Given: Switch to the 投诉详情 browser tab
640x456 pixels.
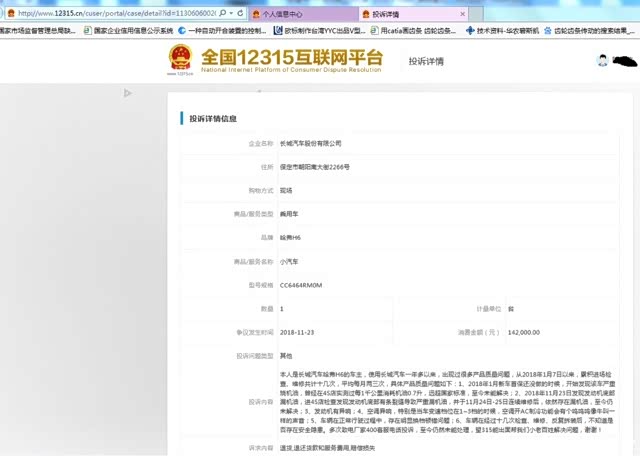Looking at the screenshot, I should (390, 15).
